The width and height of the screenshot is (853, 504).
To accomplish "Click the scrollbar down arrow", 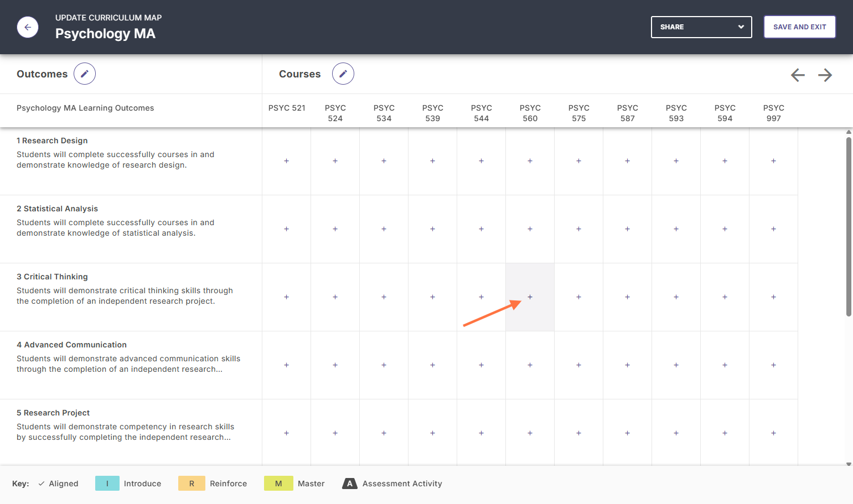I will [849, 464].
